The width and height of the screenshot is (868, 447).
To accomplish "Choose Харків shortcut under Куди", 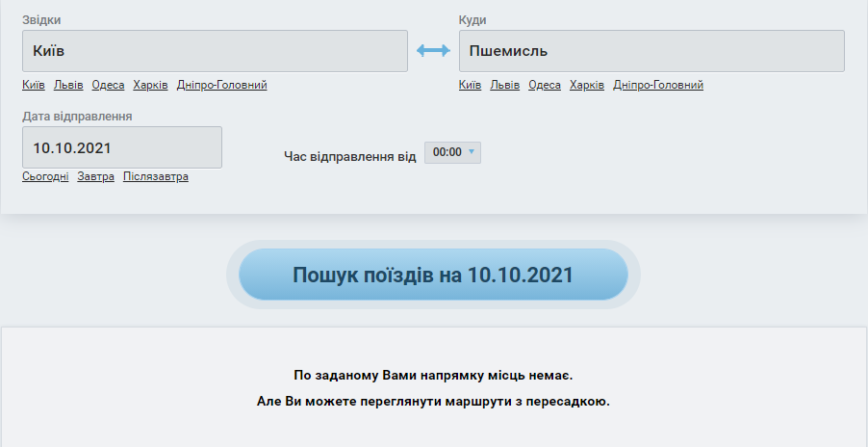I will 587,86.
